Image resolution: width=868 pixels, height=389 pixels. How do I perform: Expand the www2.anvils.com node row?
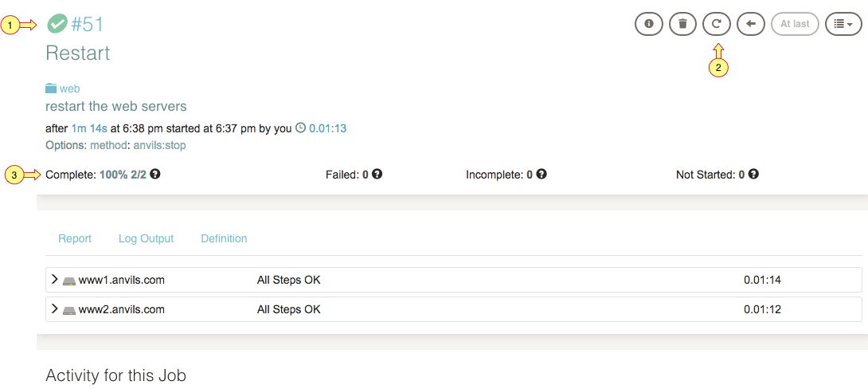click(453, 309)
